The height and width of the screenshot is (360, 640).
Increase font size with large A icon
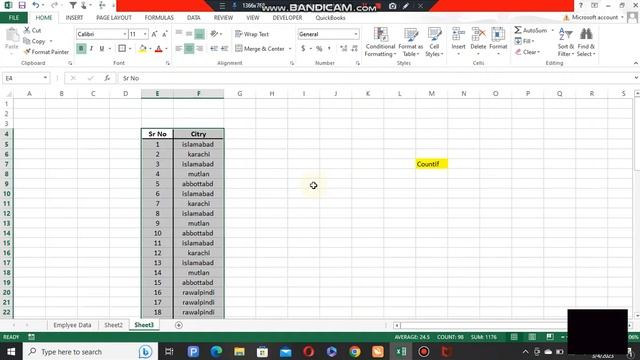point(154,34)
